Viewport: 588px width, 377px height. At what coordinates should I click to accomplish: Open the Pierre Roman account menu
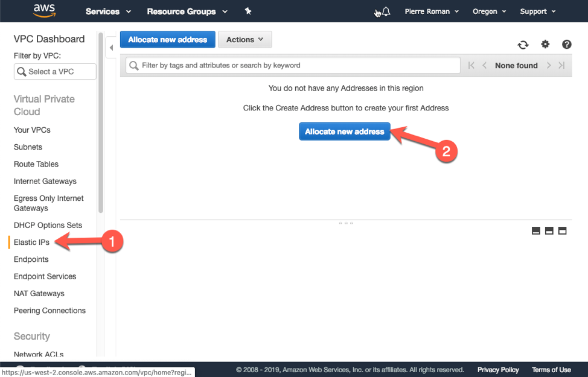point(432,11)
